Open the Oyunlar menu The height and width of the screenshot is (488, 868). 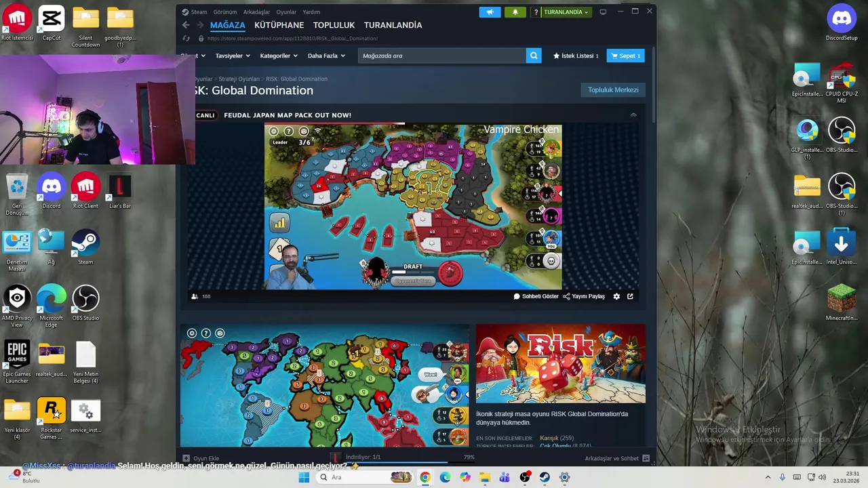coord(286,12)
